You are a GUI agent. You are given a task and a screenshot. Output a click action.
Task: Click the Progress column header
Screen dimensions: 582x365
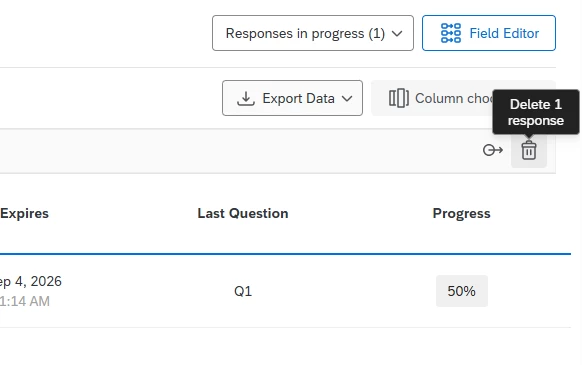[461, 214]
